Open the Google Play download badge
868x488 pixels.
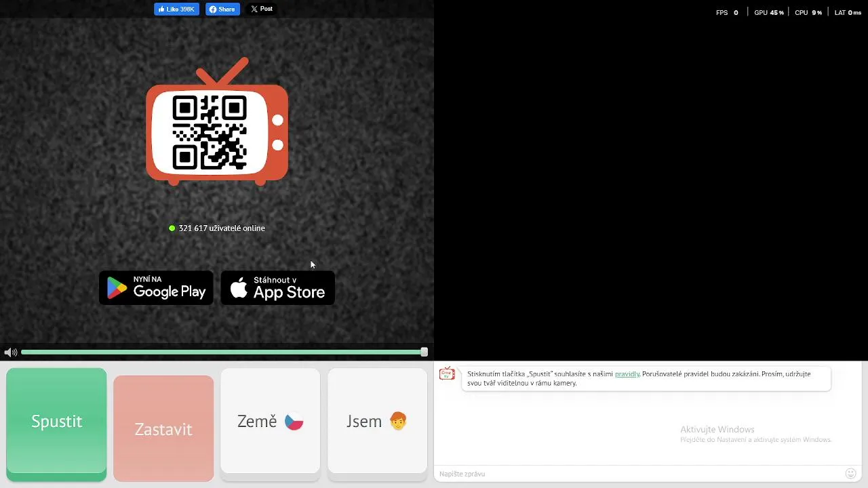156,288
